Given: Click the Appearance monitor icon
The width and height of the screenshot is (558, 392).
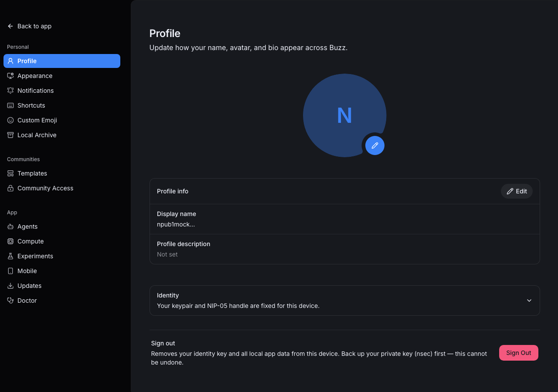Looking at the screenshot, I should click(x=10, y=76).
